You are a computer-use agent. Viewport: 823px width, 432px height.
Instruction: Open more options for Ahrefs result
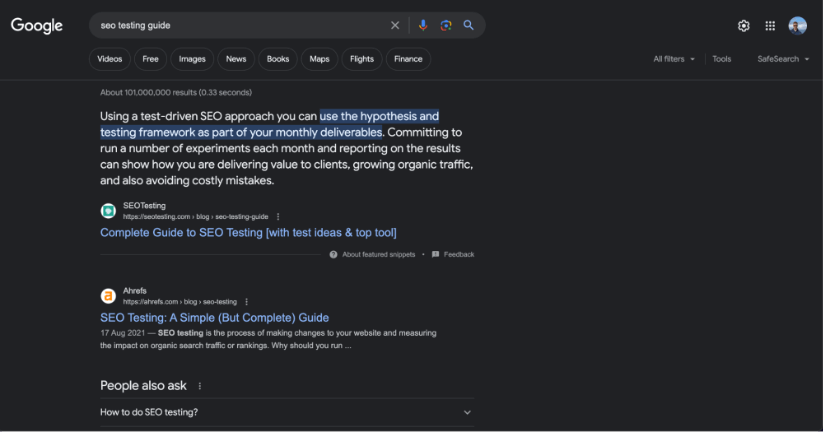246,302
